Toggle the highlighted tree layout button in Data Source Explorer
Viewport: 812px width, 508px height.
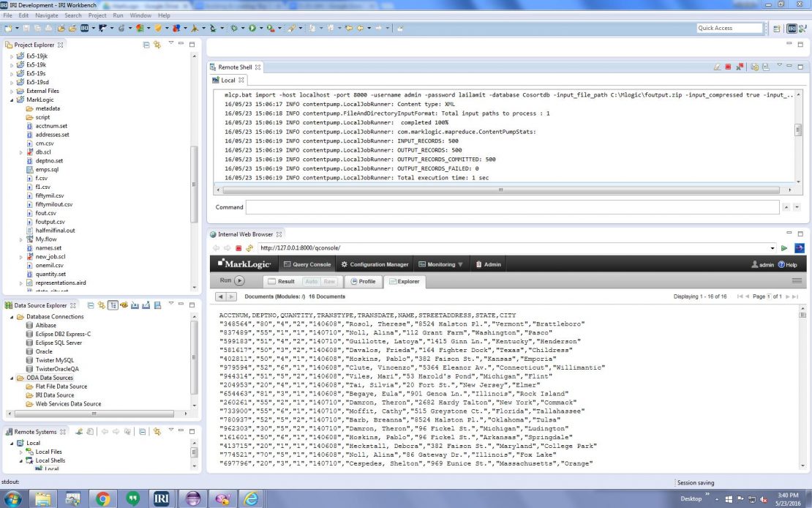[113, 305]
